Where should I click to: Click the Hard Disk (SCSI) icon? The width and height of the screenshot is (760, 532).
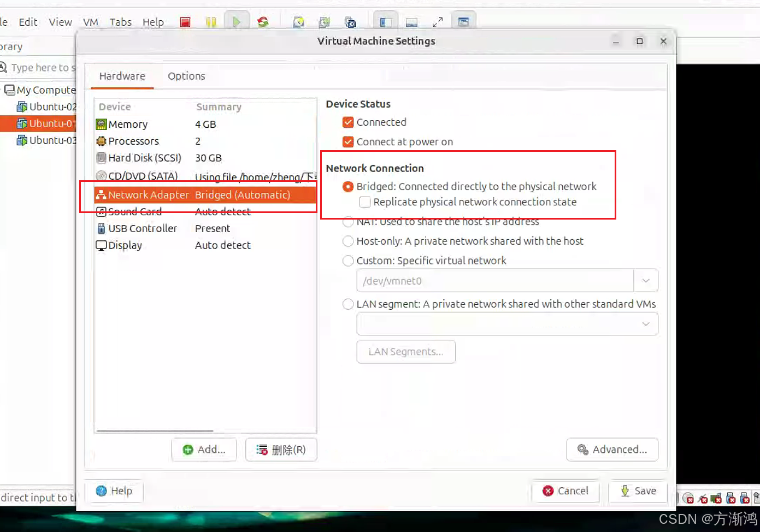[101, 158]
